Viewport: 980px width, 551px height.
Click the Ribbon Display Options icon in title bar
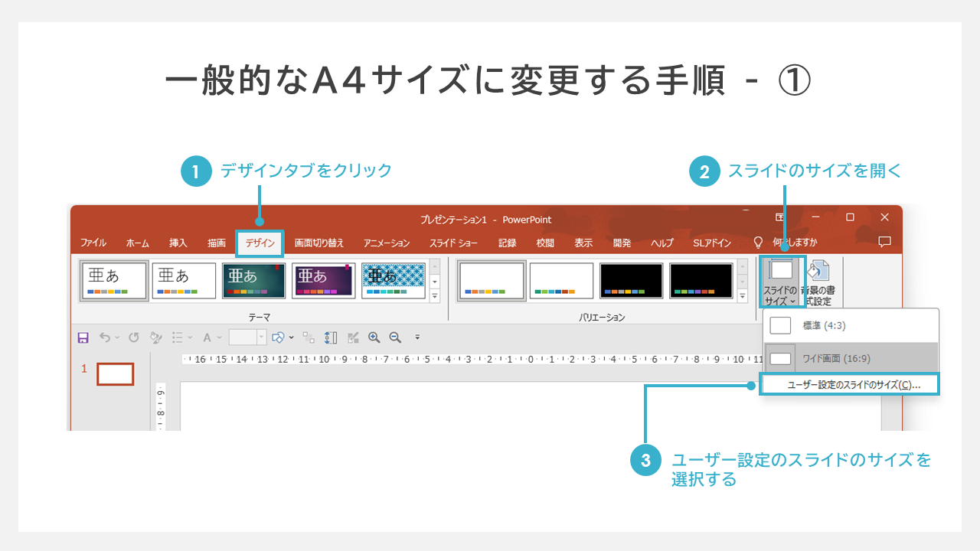coord(779,217)
